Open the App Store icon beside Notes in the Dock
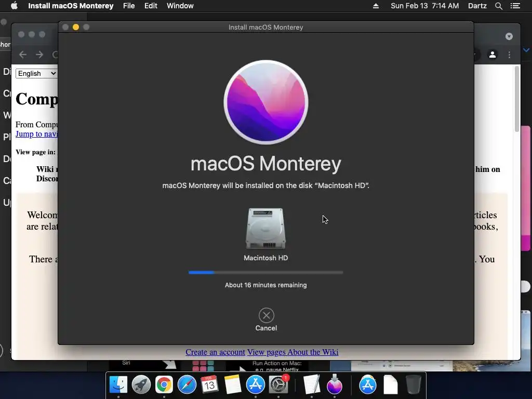 [x=255, y=385]
